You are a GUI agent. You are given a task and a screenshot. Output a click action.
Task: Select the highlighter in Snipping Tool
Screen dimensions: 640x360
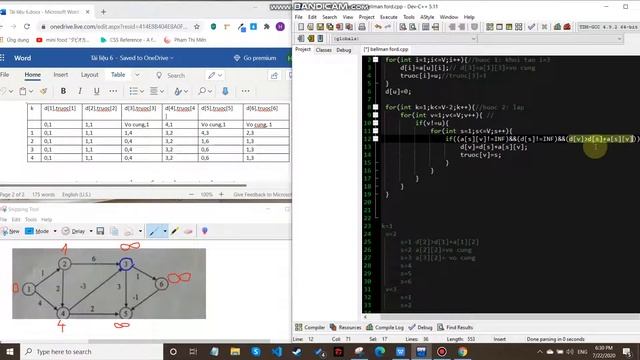pos(175,231)
